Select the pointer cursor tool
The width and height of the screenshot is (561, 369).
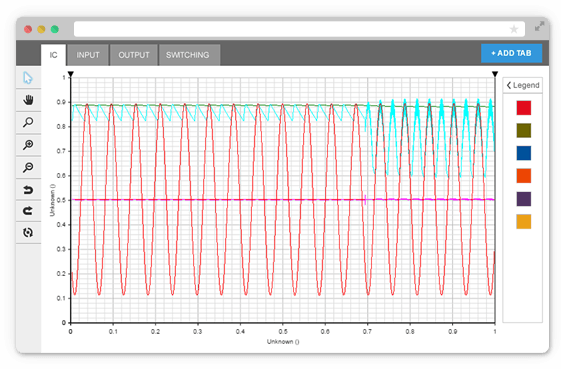click(28, 78)
